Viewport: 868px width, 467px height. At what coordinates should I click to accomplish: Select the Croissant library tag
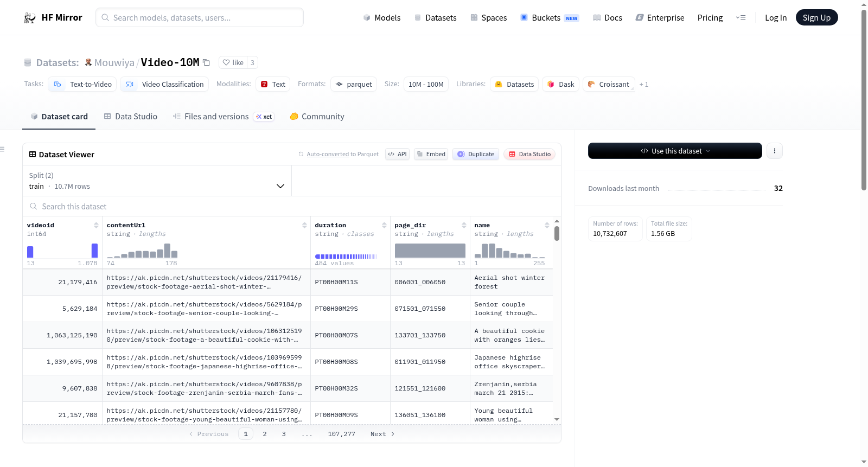pos(609,84)
